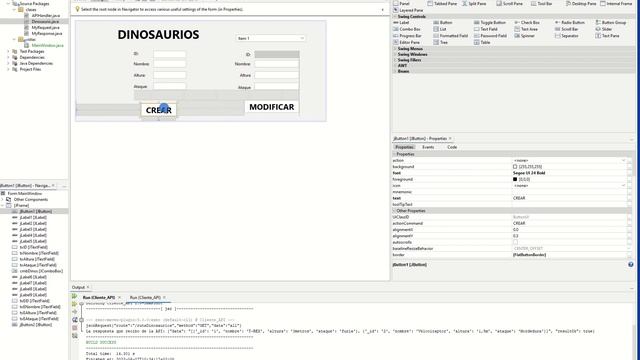Image resolution: width=640 pixels, height=360 pixels.
Task: Pick the Combo Box palette component
Action: (407, 29)
